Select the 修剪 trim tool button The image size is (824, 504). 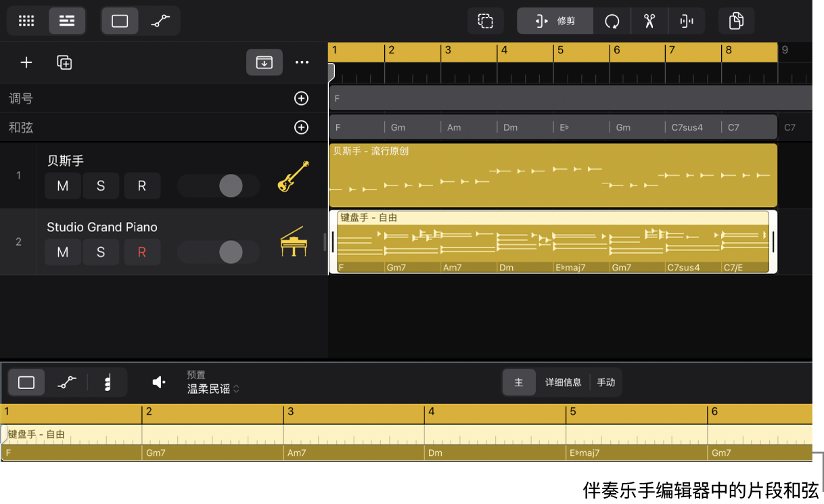click(555, 21)
